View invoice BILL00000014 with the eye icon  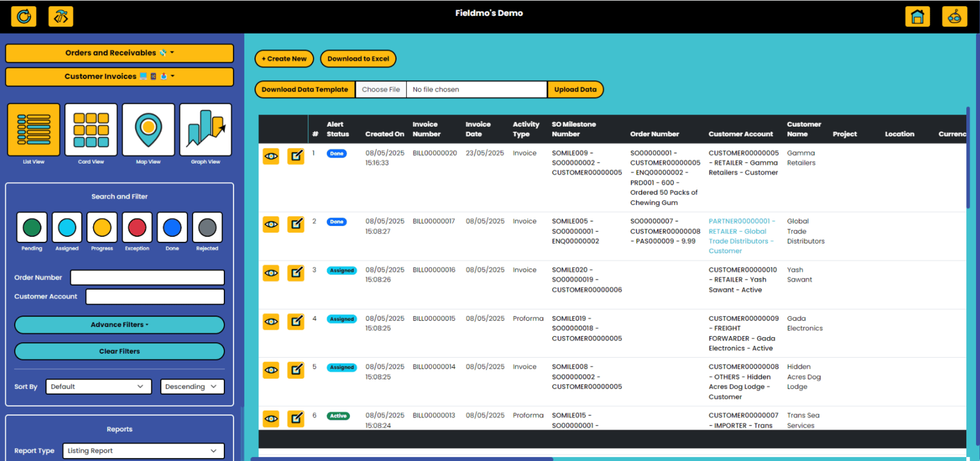tap(271, 370)
